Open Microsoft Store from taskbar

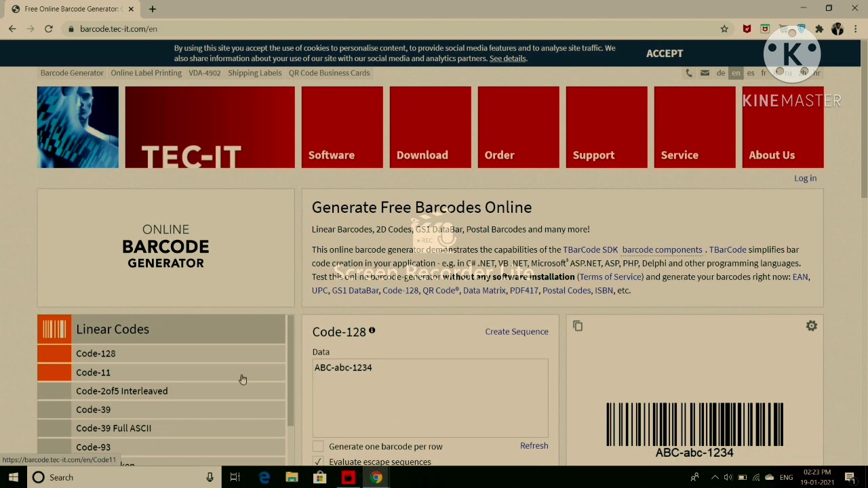[x=319, y=477]
